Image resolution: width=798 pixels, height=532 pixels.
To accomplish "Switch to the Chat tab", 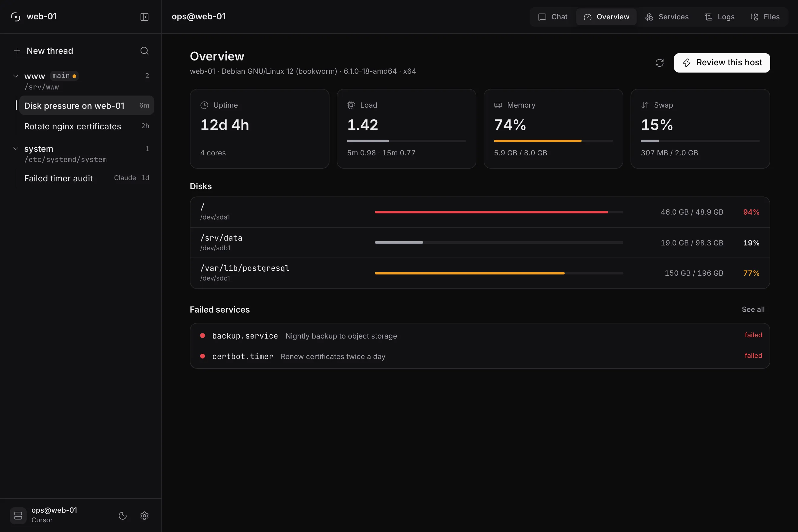I will (553, 17).
